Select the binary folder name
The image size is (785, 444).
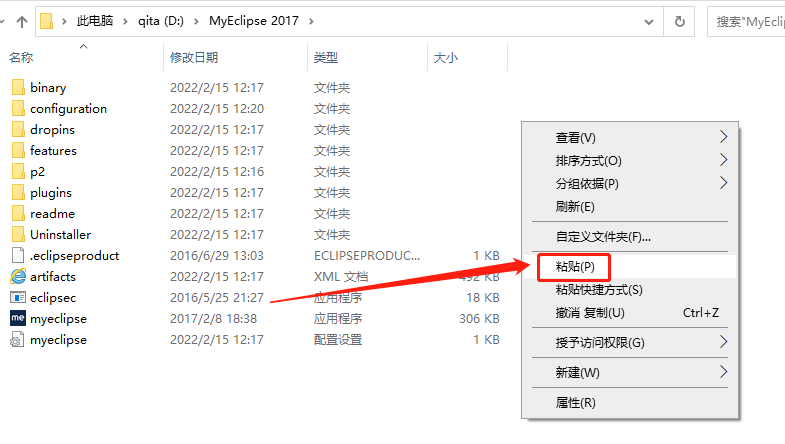coord(48,88)
